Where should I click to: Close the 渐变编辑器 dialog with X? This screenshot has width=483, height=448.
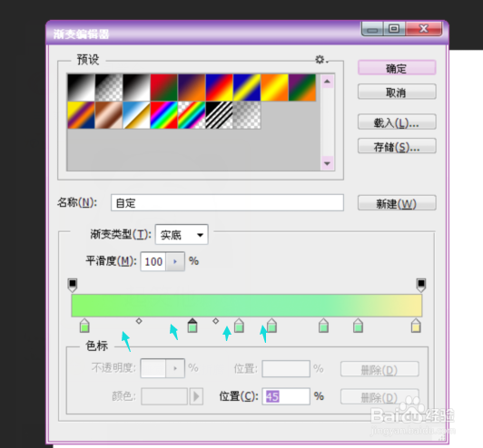click(424, 29)
